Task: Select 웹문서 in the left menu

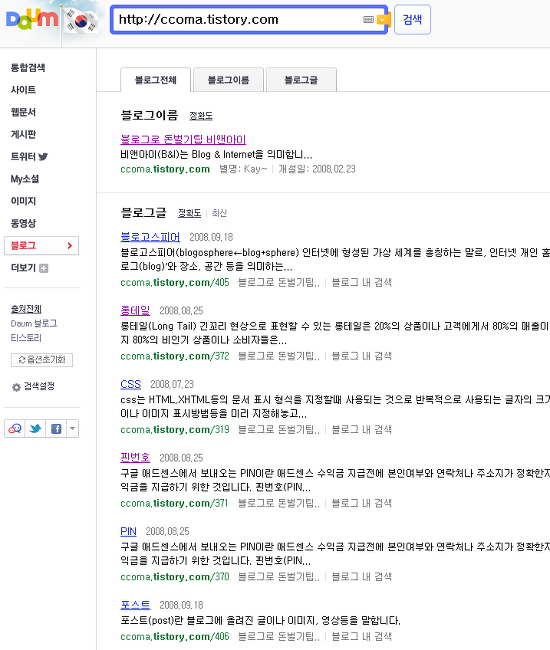Action: (23, 112)
